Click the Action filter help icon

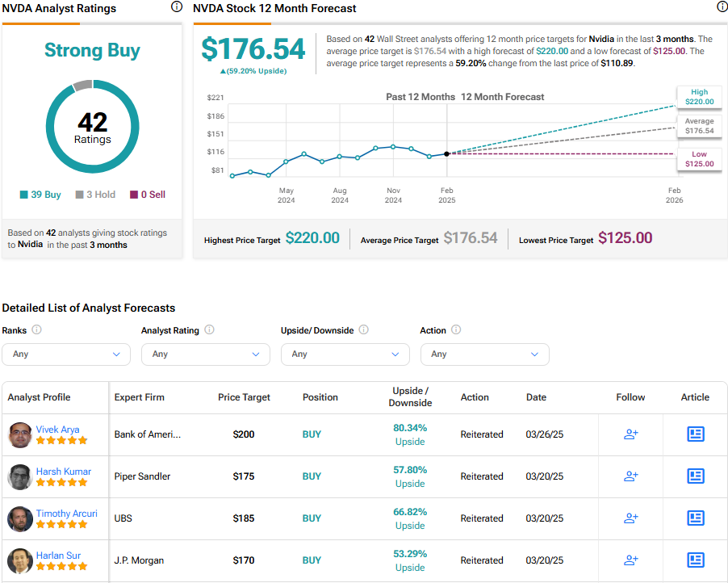[x=457, y=330]
